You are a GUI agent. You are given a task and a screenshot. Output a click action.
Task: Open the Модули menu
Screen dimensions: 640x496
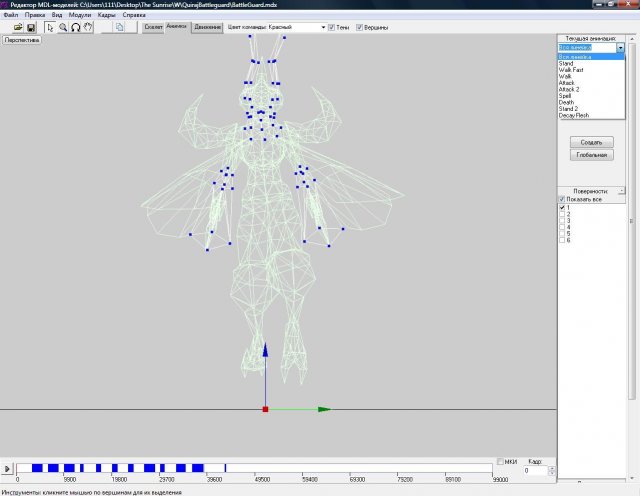pos(80,15)
